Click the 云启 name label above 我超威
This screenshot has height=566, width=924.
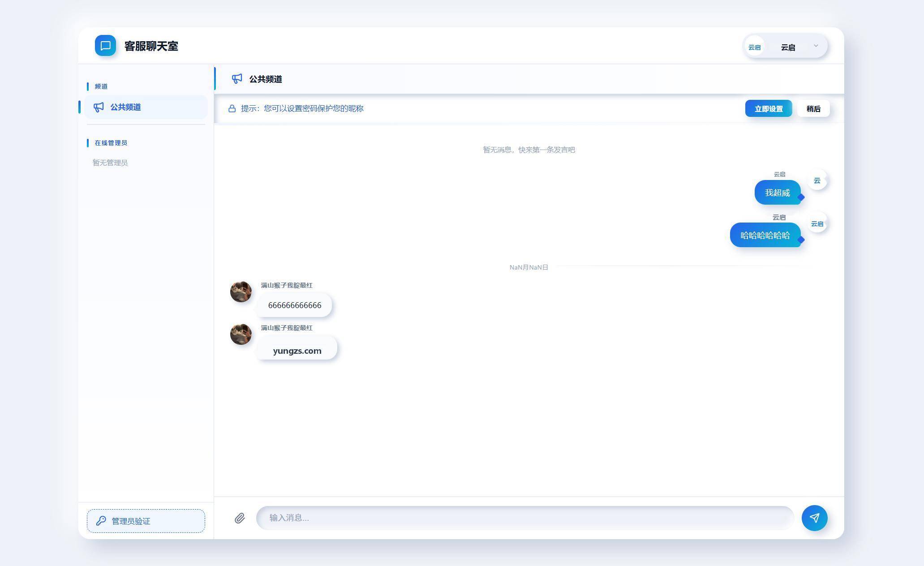tap(779, 174)
